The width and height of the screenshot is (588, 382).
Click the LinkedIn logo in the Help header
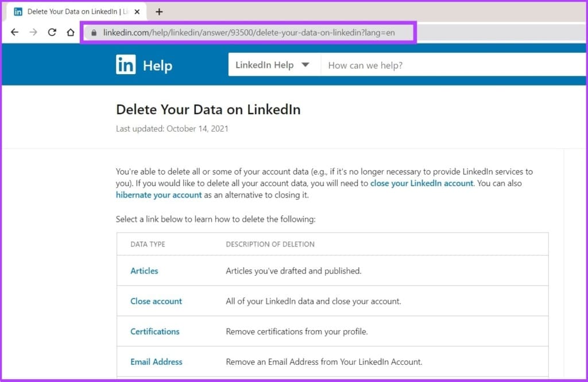[x=126, y=64]
